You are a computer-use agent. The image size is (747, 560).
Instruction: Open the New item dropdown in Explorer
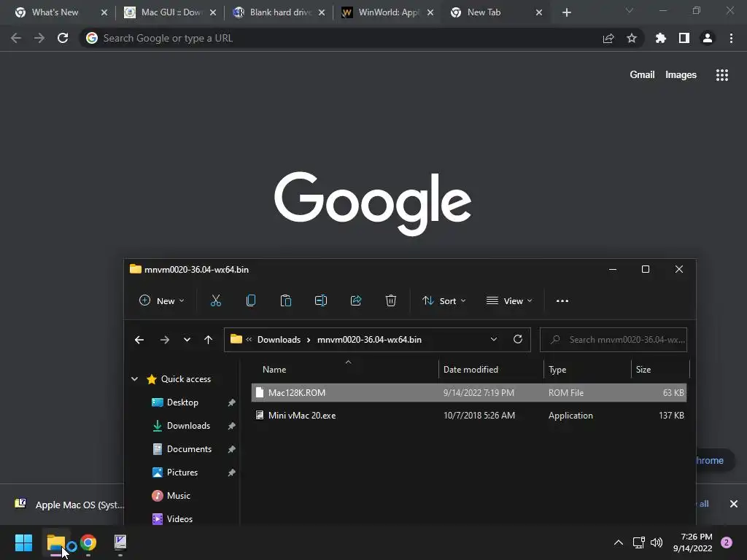point(161,301)
